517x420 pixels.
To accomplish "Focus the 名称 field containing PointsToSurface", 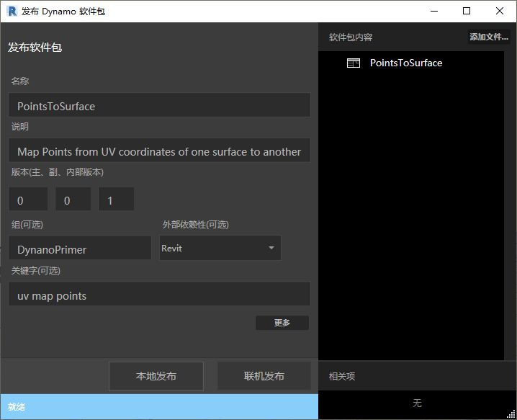I will (x=159, y=106).
